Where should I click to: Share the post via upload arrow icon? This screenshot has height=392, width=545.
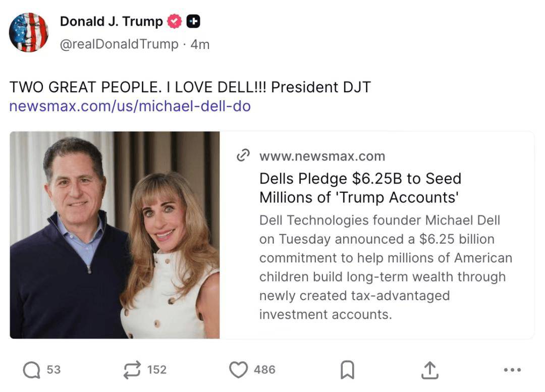pyautogui.click(x=429, y=370)
